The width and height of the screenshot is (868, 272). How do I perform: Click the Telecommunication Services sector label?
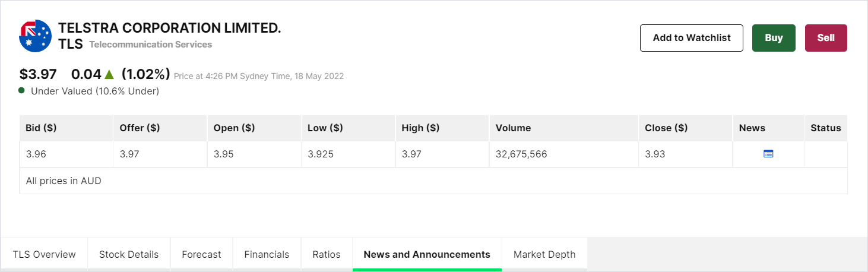150,45
